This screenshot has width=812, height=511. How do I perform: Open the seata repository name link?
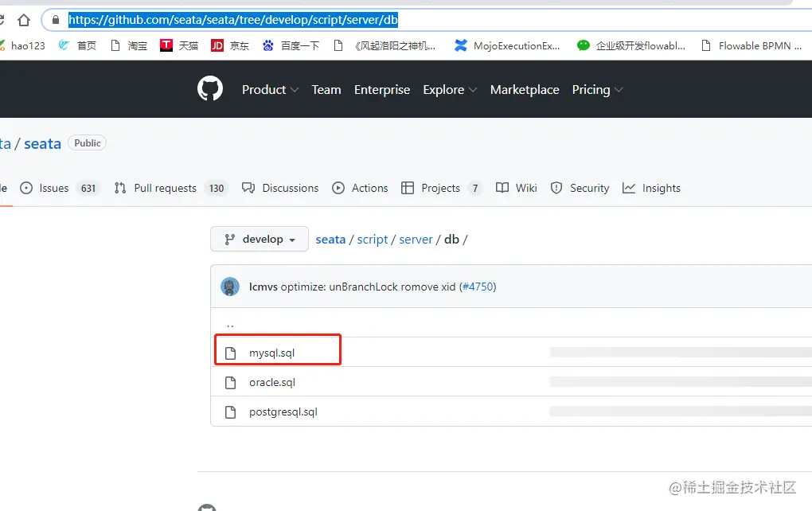pos(42,143)
